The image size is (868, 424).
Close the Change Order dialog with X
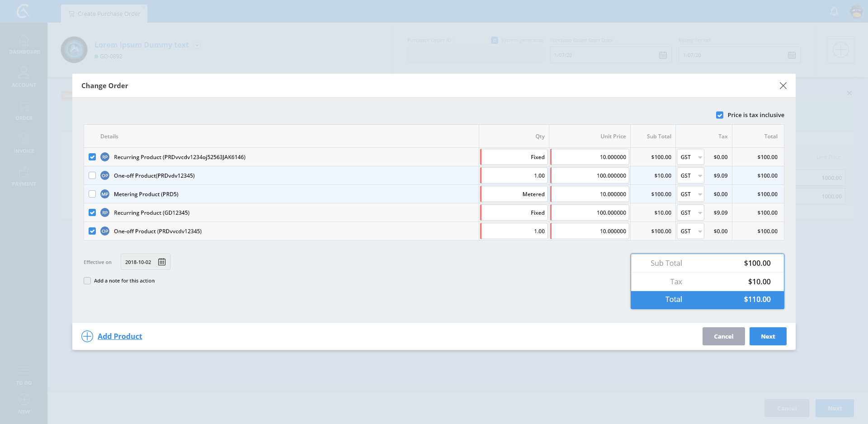pyautogui.click(x=783, y=86)
